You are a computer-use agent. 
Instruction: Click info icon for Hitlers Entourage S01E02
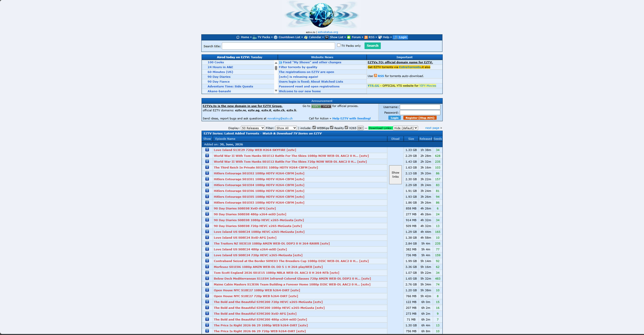[207, 173]
